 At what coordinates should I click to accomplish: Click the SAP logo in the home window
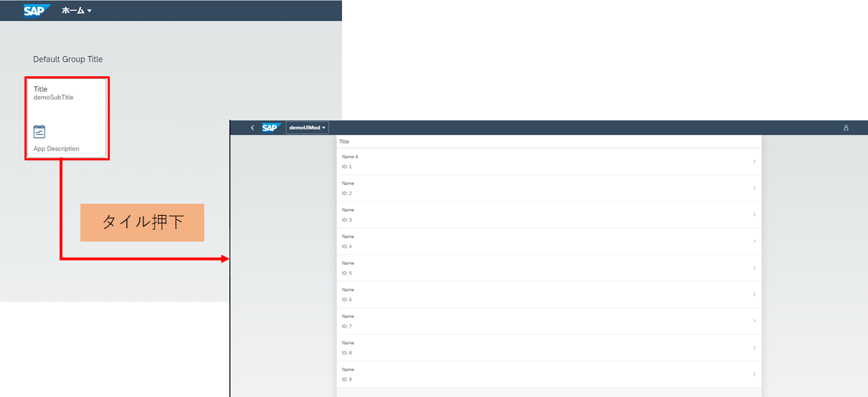click(x=37, y=11)
